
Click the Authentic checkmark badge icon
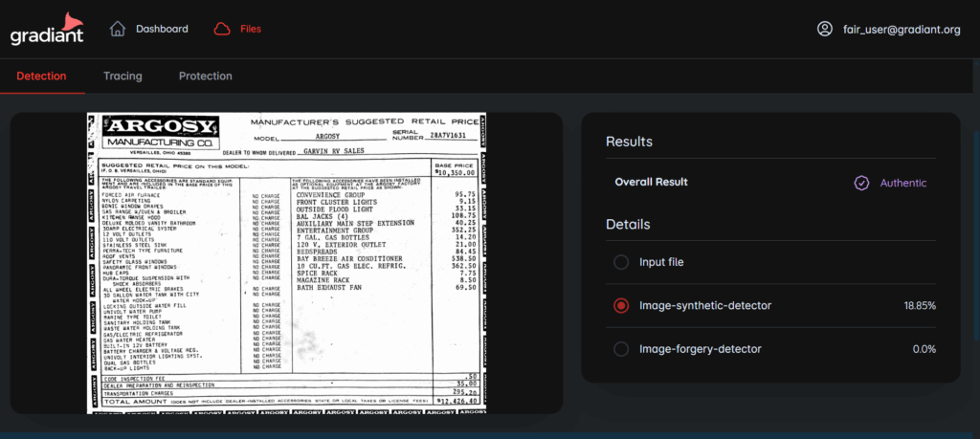point(862,183)
